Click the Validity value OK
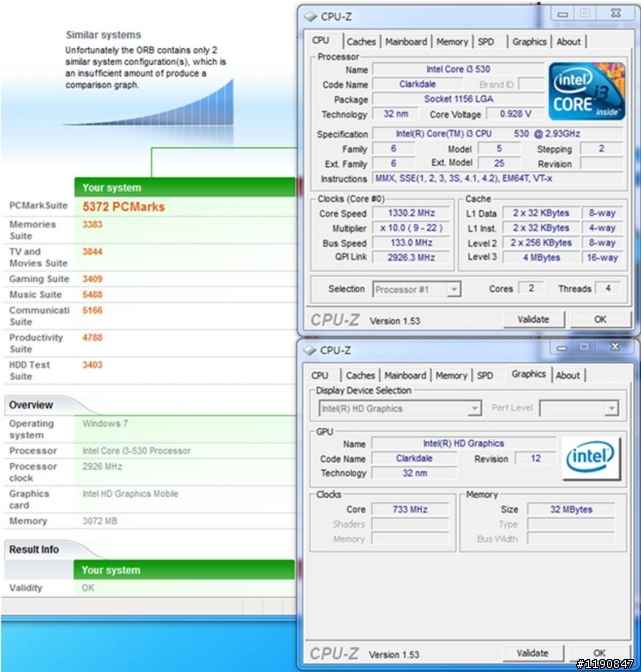Screen dimensions: 641x672 pyautogui.click(x=88, y=588)
